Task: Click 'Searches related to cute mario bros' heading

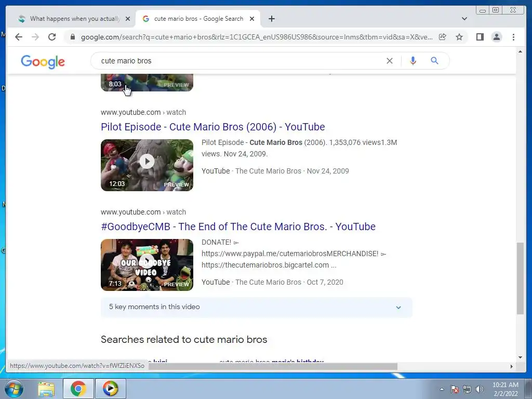Action: (184, 340)
